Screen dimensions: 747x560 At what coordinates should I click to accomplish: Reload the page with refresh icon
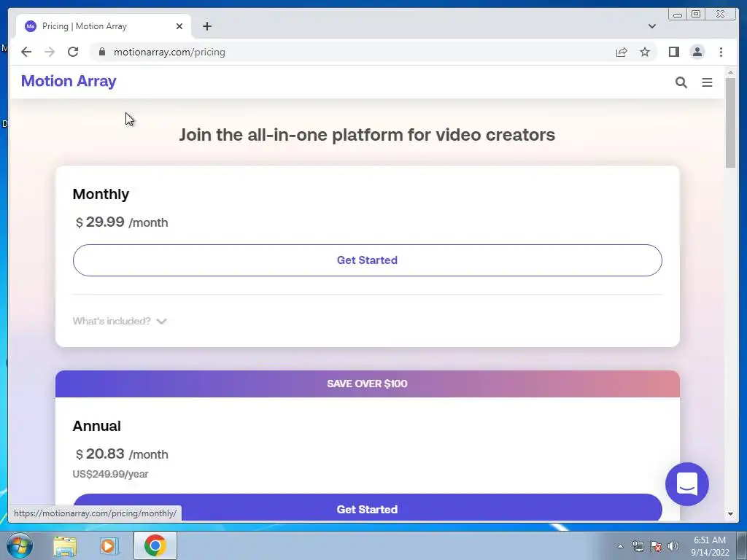point(73,52)
